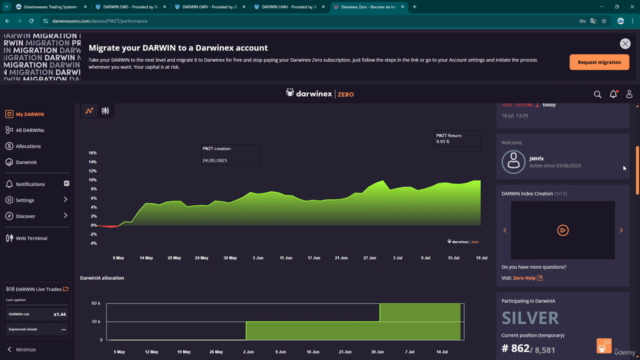Reload the page in browser
The image size is (640, 360).
[31, 21]
